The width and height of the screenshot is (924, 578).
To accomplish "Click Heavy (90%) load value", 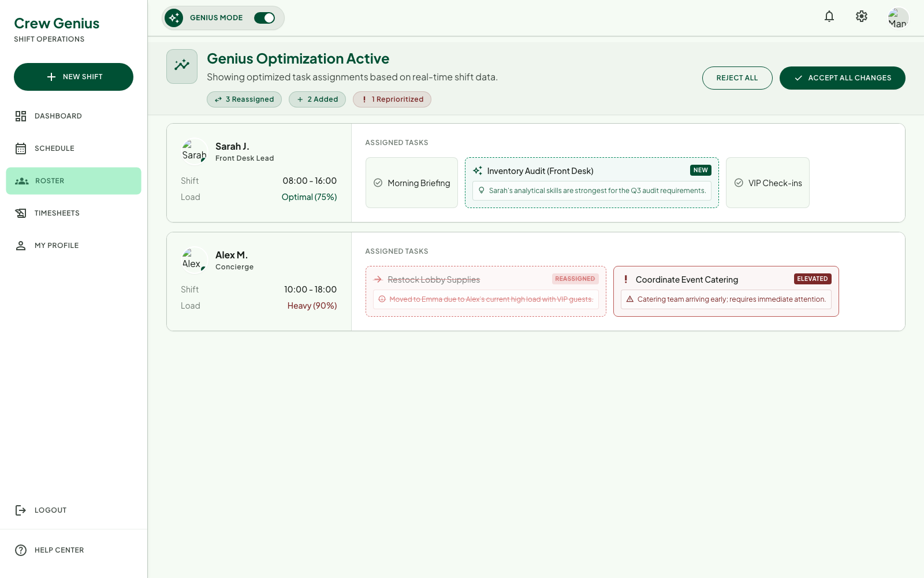I will point(312,306).
